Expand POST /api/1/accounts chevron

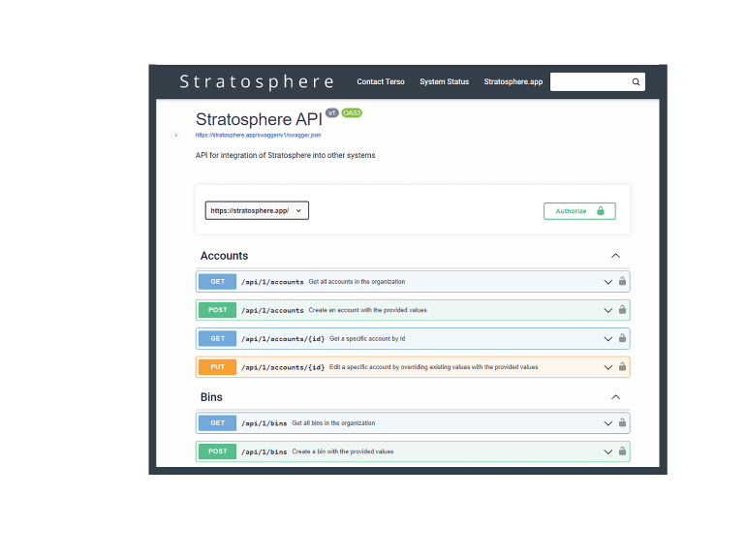tap(607, 310)
